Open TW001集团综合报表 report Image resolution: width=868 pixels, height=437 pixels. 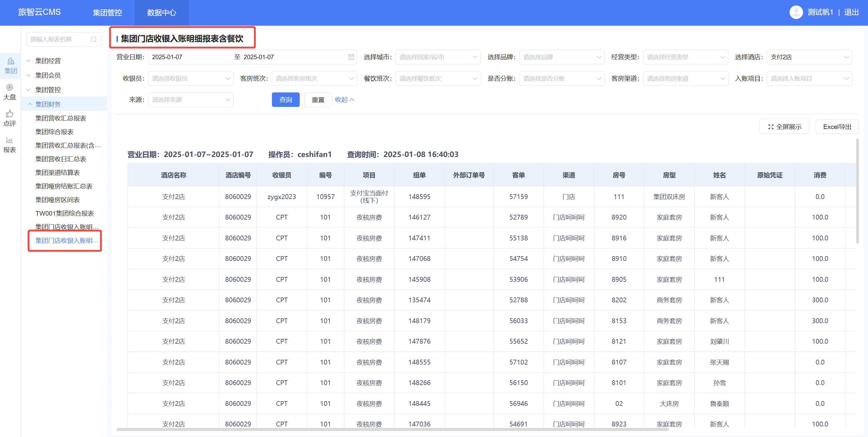coord(64,214)
